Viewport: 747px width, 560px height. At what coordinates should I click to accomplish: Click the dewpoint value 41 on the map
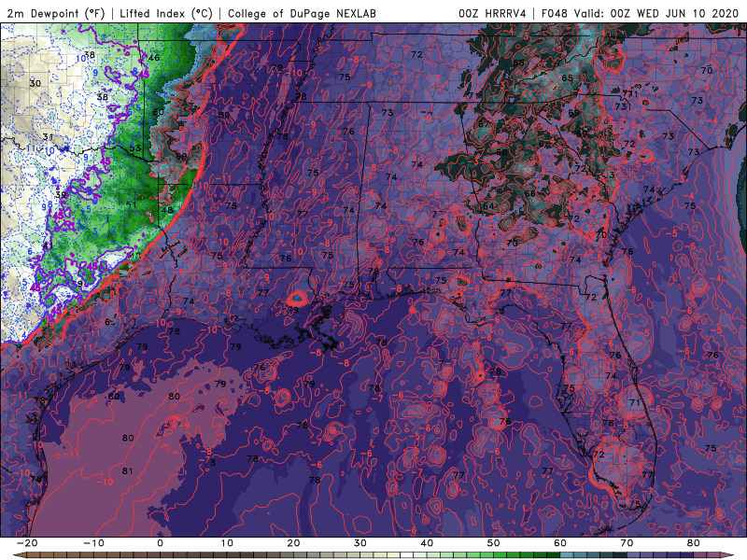tap(48, 245)
